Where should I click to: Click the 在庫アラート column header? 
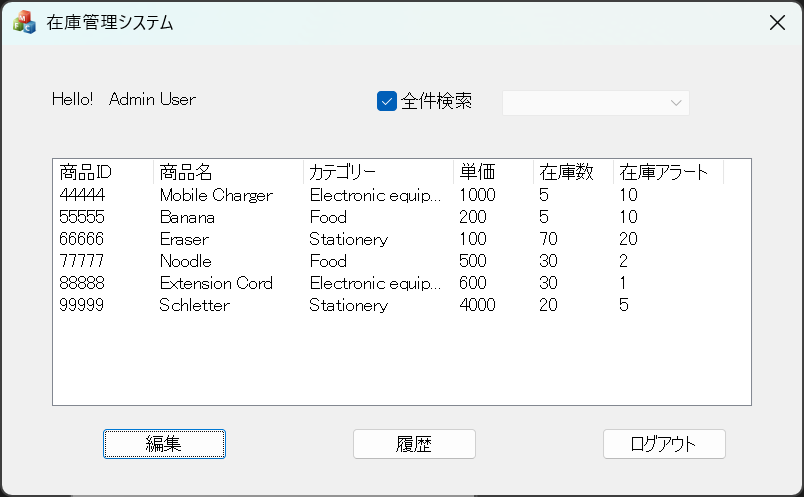click(x=668, y=172)
